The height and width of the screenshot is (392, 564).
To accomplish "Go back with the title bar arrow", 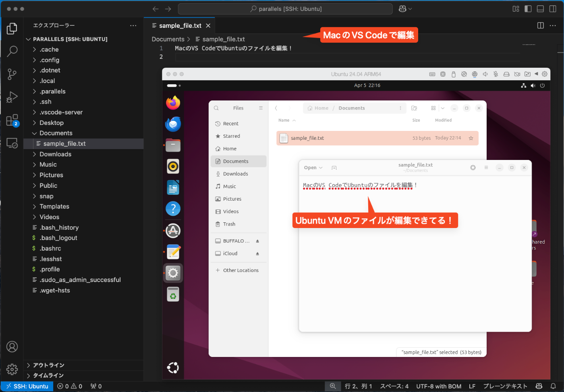I will click(x=156, y=9).
